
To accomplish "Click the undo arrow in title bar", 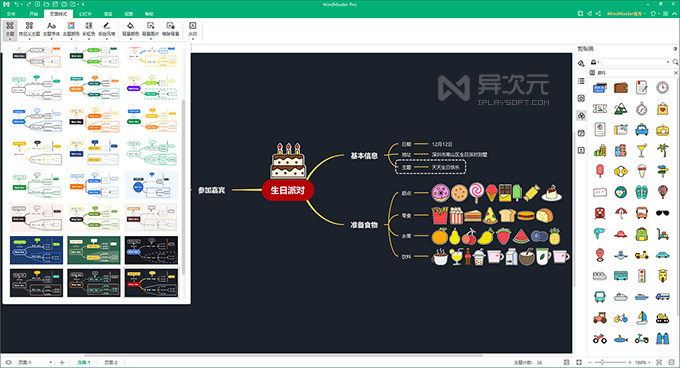I will click(16, 4).
